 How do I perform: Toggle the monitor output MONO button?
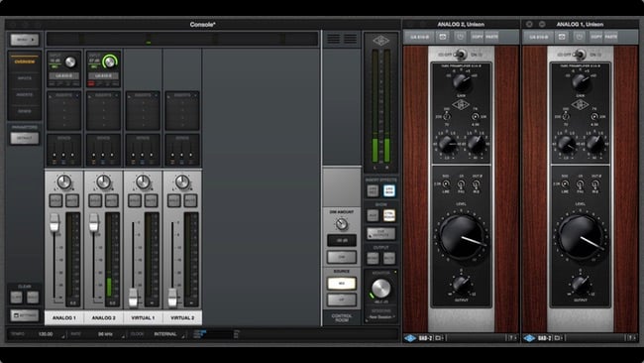click(x=373, y=258)
